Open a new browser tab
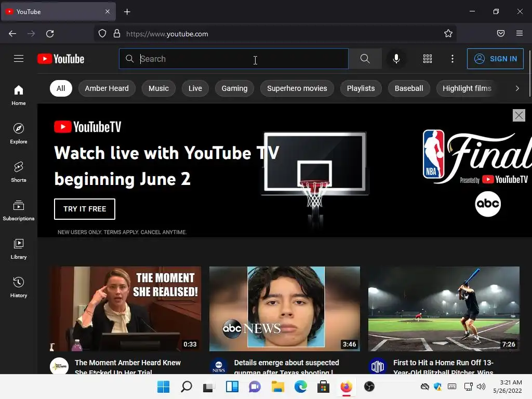The height and width of the screenshot is (399, 532). (127, 12)
